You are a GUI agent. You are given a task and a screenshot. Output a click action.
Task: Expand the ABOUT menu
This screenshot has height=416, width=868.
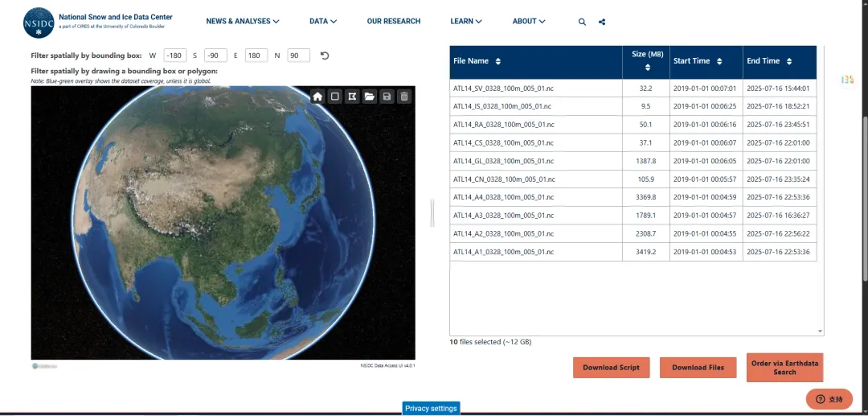(529, 21)
